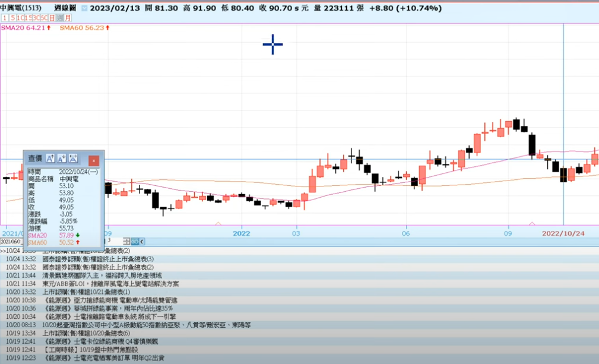This screenshot has height=364, width=599.
Task: Switch to the 5-minute chart period
Action: [12, 18]
